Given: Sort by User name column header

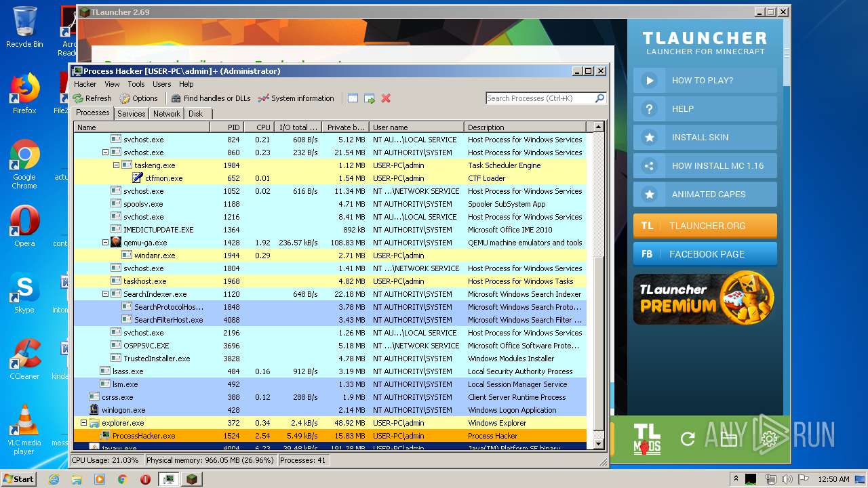Looking at the screenshot, I should point(417,127).
